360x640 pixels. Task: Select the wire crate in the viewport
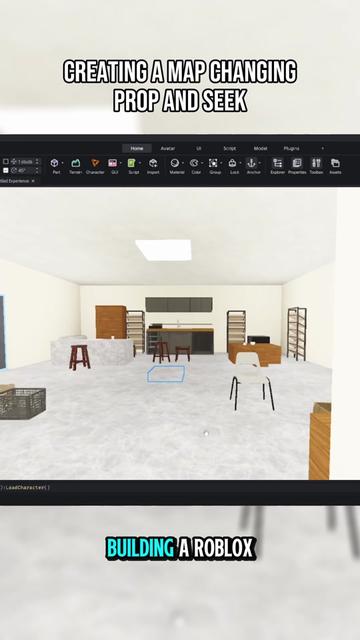pos(22,403)
